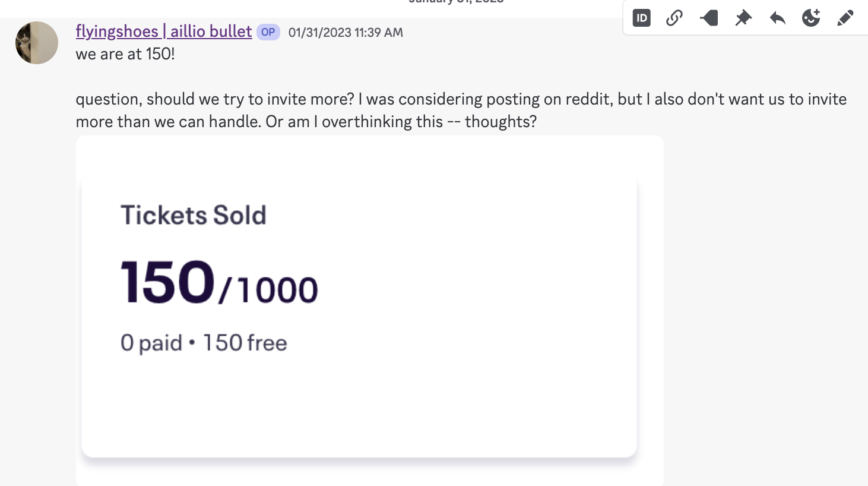The height and width of the screenshot is (486, 868).
Task: Click the 01/31/2023 11:39 AM timestamp
Action: 346,33
